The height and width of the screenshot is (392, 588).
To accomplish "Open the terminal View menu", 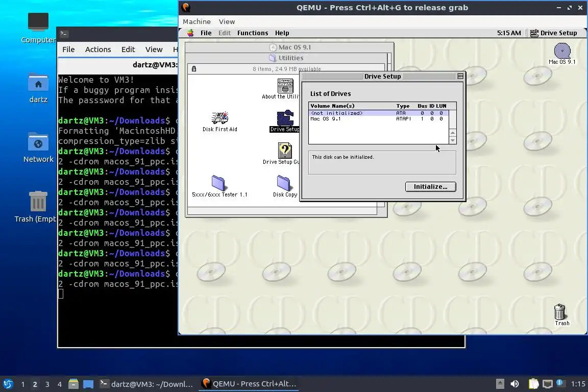I will pyautogui.click(x=154, y=50).
